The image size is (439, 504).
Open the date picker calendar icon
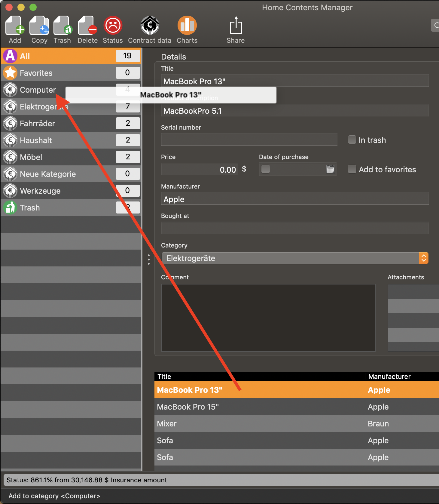click(x=330, y=169)
